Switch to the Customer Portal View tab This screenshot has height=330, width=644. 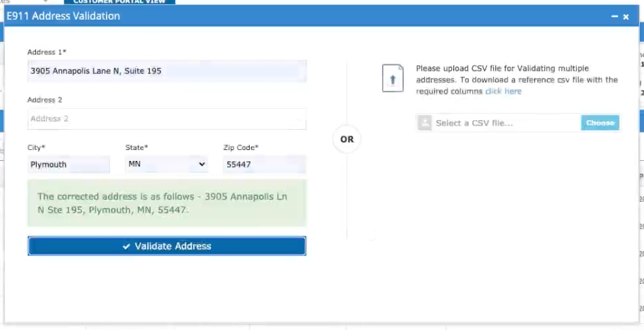pyautogui.click(x=119, y=2)
